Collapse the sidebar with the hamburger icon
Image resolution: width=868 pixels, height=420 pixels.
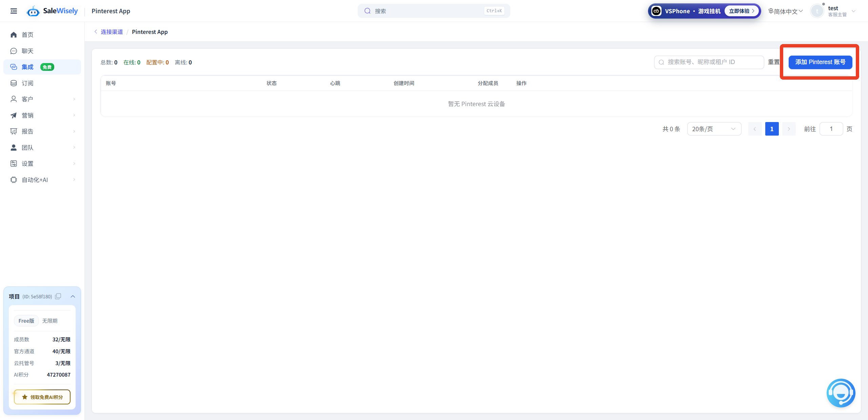pyautogui.click(x=14, y=11)
